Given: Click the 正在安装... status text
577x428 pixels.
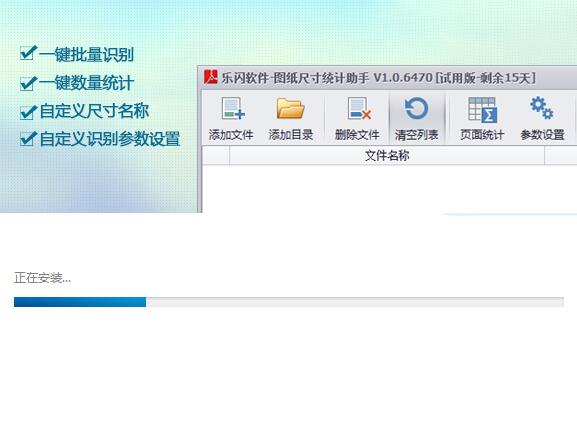Looking at the screenshot, I should (x=42, y=278).
